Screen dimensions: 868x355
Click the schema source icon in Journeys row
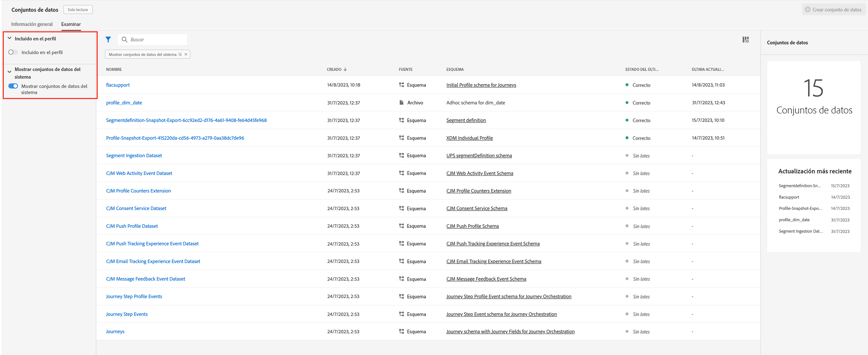point(401,331)
